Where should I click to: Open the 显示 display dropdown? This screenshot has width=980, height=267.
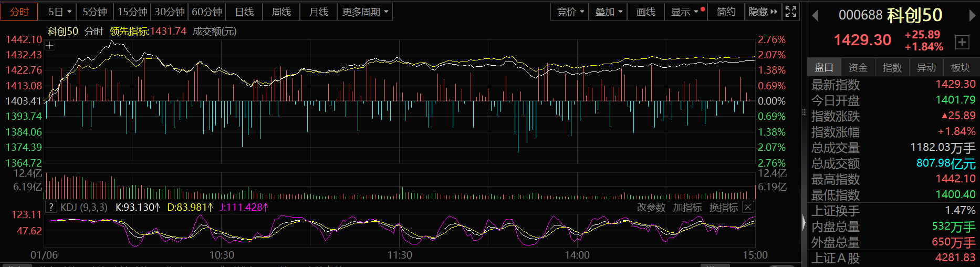click(x=685, y=12)
